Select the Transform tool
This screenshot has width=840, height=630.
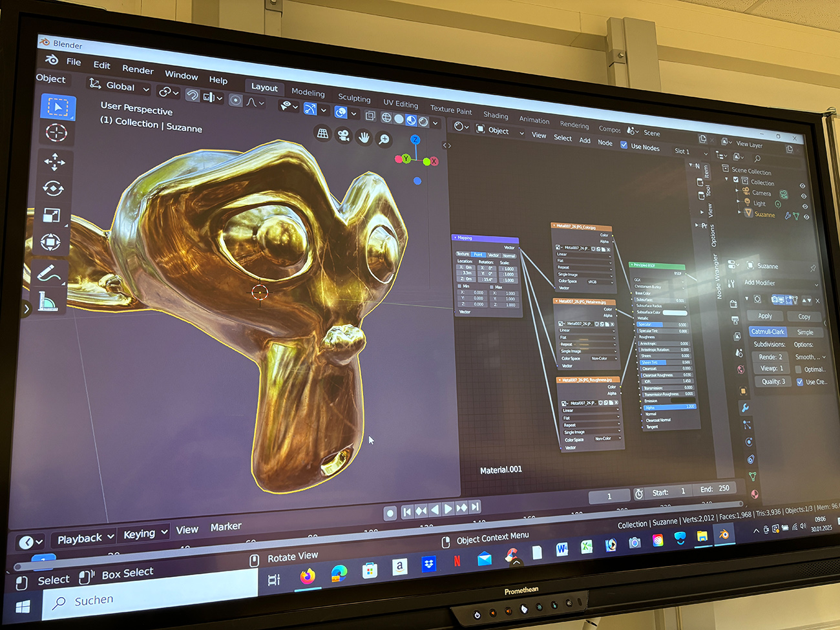(50, 242)
